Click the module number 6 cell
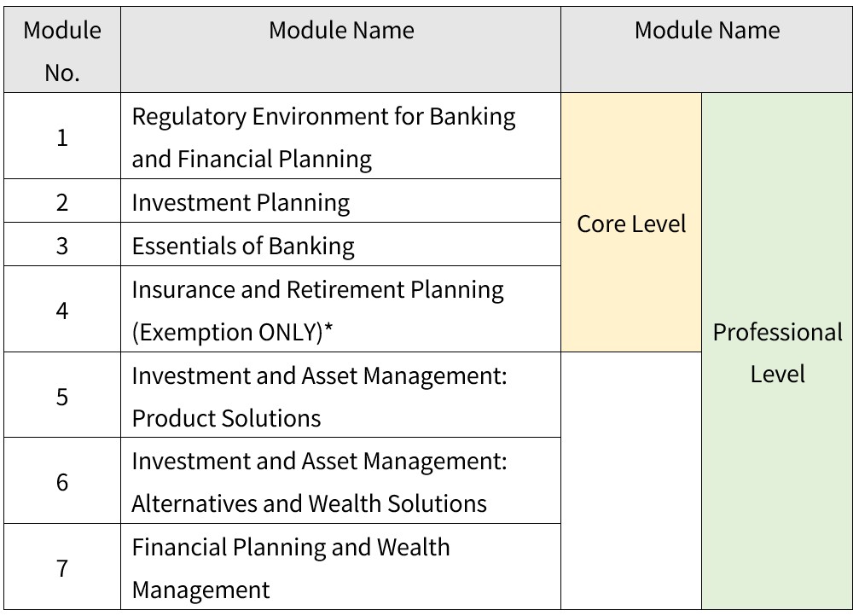 61,482
